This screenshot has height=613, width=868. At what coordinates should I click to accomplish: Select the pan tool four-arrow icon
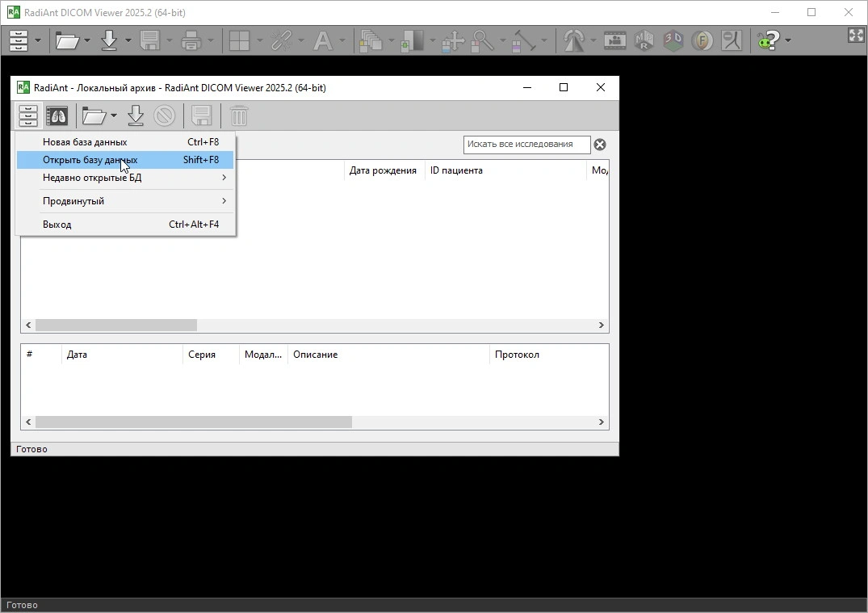pos(453,40)
